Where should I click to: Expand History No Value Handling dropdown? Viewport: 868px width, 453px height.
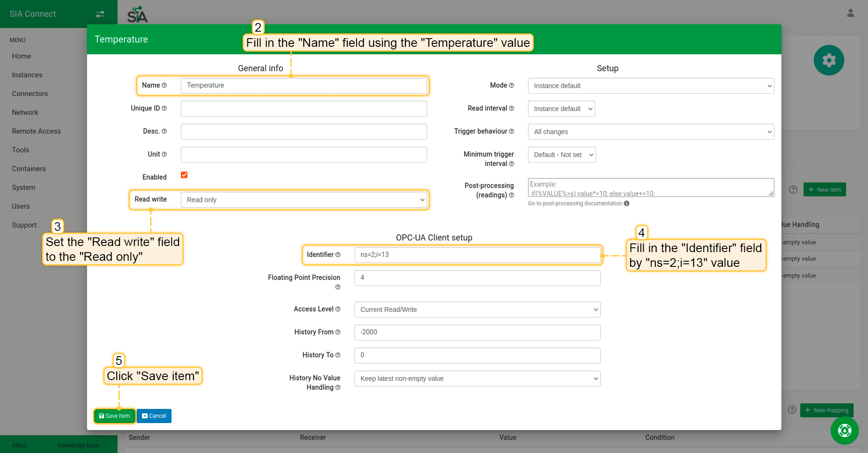pos(477,378)
